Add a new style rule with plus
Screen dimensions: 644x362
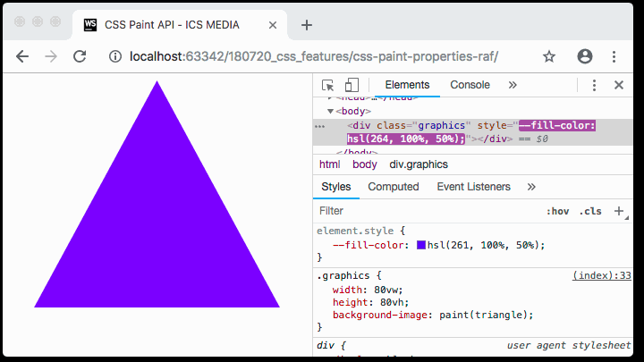(618, 212)
